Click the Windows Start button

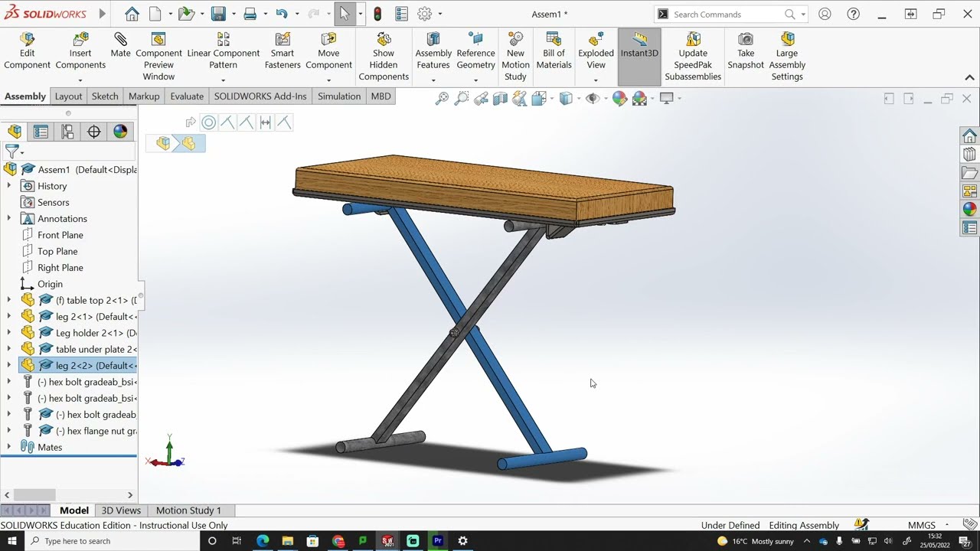pyautogui.click(x=12, y=541)
